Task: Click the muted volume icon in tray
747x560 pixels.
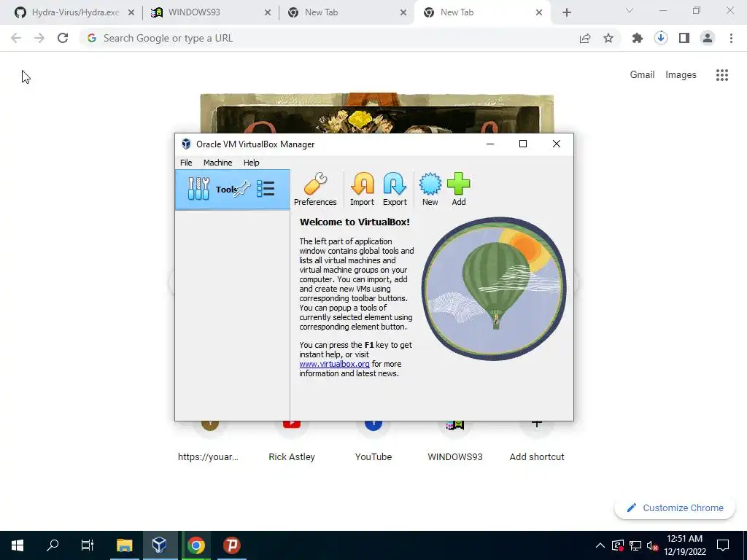Action: point(652,545)
